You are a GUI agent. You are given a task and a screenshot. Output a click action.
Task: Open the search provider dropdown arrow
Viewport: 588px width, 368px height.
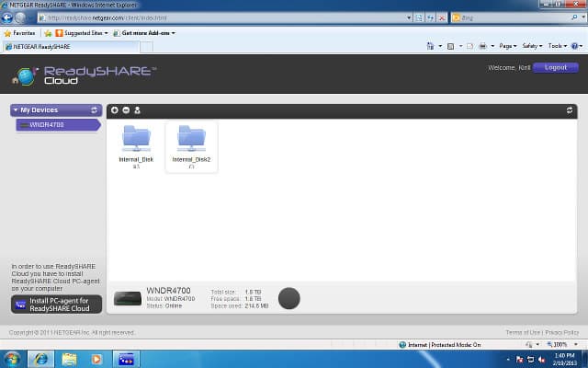[x=583, y=17]
